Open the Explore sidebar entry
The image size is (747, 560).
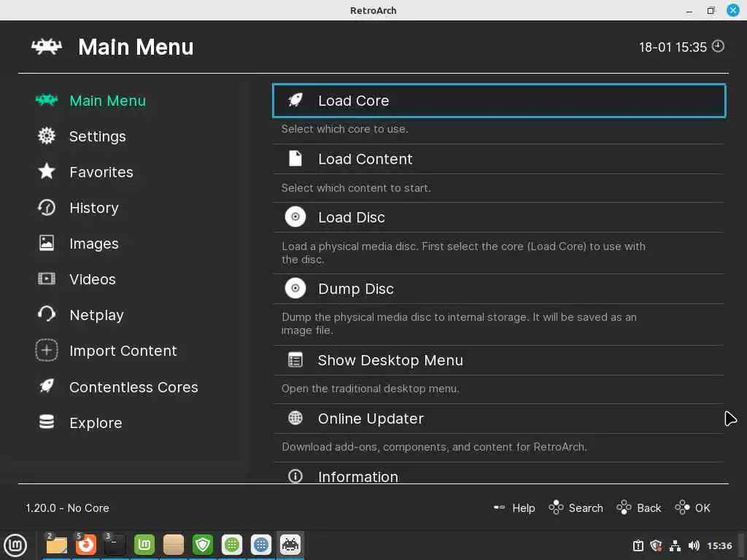(x=96, y=423)
